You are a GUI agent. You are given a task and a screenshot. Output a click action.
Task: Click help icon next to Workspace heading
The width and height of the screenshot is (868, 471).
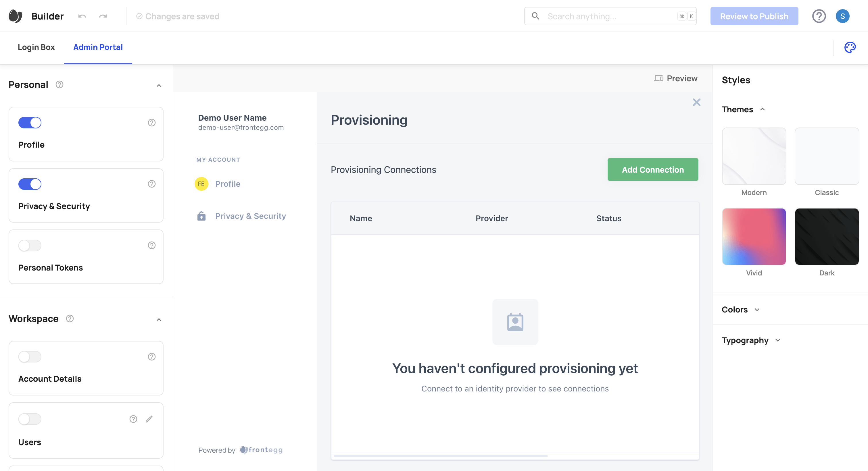click(70, 318)
